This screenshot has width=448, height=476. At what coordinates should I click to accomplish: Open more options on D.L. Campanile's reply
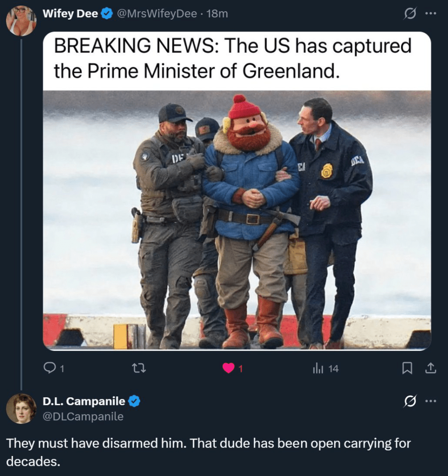(431, 402)
